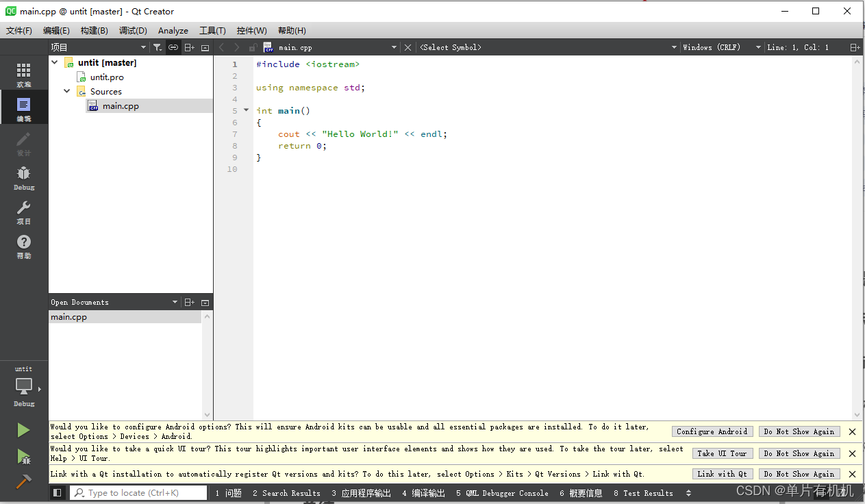Fold the main() function at line 5
Image resolution: width=865 pixels, height=504 pixels.
tap(247, 110)
